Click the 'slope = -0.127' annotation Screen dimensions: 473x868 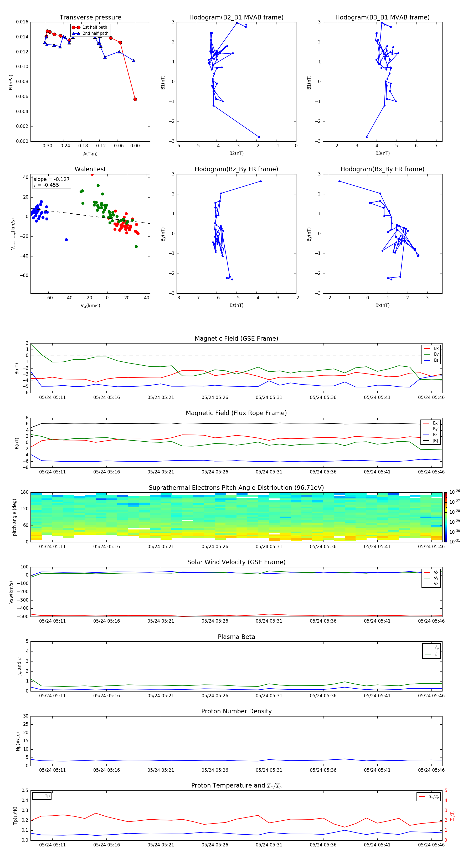point(52,179)
